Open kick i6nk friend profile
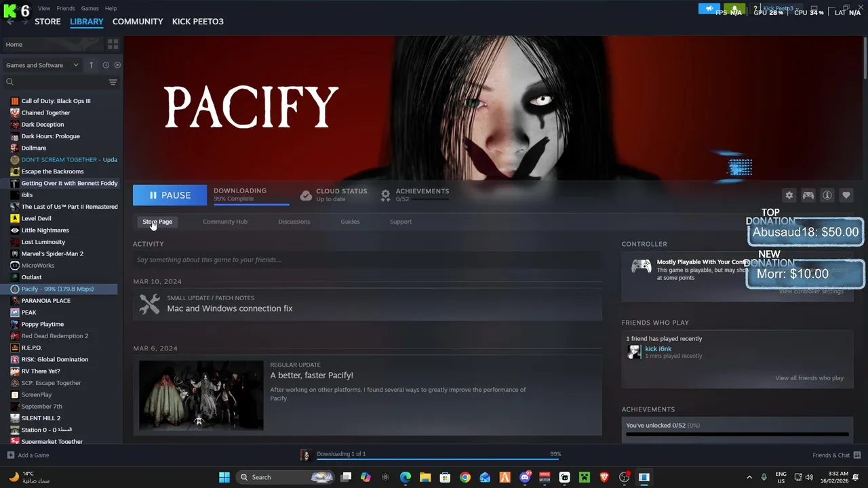The width and height of the screenshot is (868, 488). coord(658,349)
